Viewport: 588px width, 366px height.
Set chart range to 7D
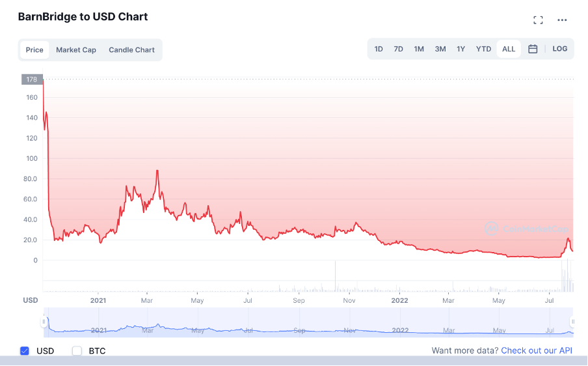coord(399,49)
